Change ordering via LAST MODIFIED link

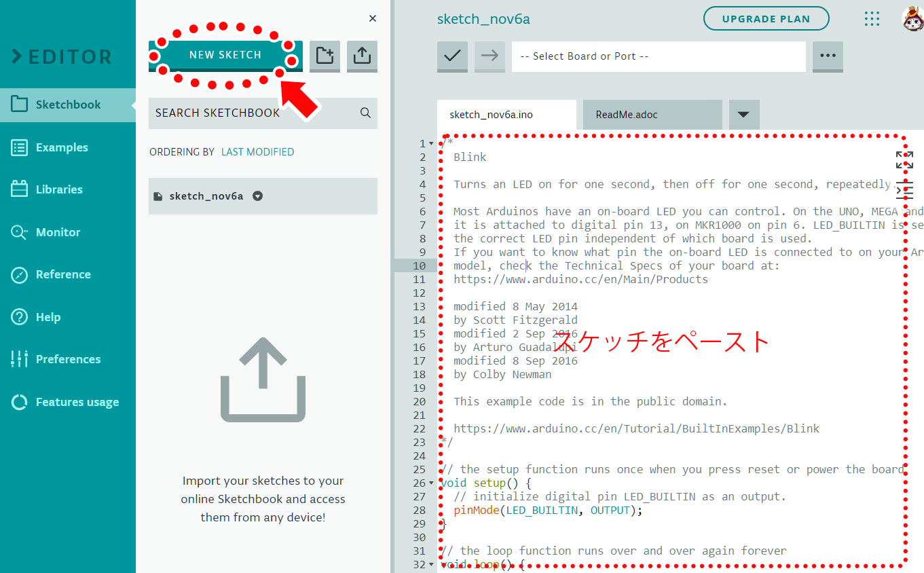point(257,152)
